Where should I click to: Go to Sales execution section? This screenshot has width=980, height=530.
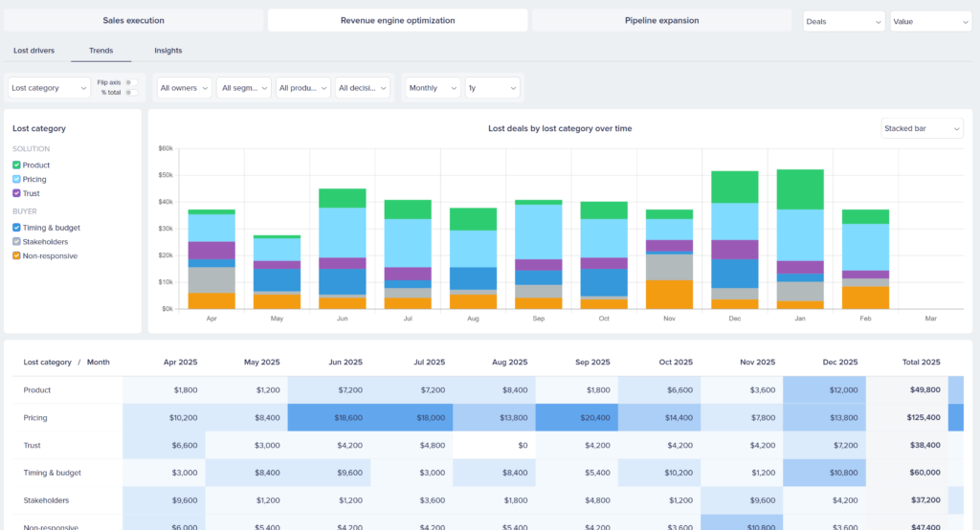[133, 20]
